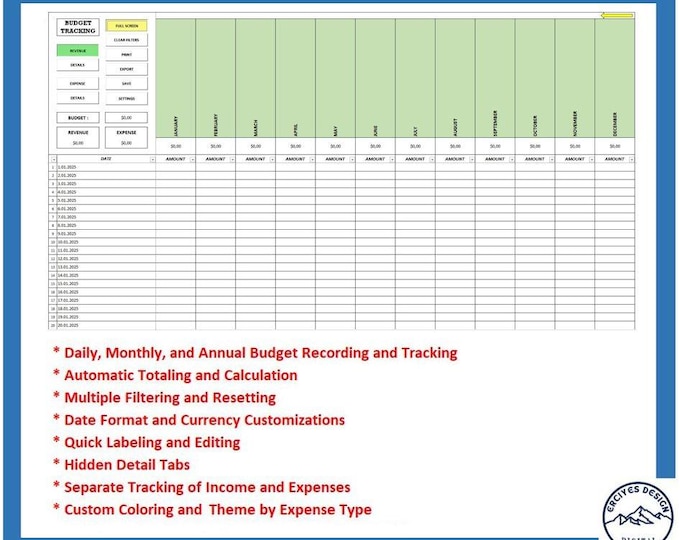Open June Amount filter dropdown

coord(392,160)
